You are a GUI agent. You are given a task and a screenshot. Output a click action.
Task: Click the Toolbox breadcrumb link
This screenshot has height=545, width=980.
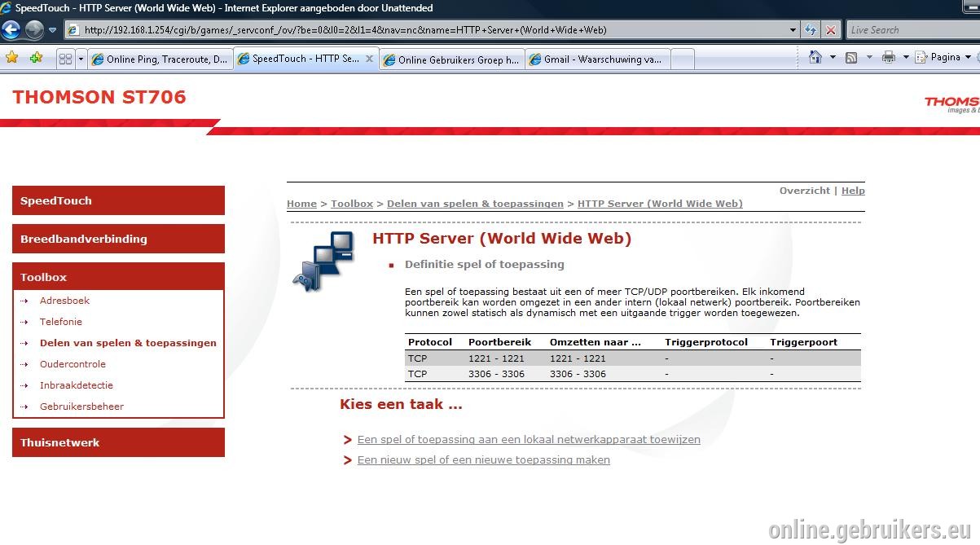coord(352,204)
